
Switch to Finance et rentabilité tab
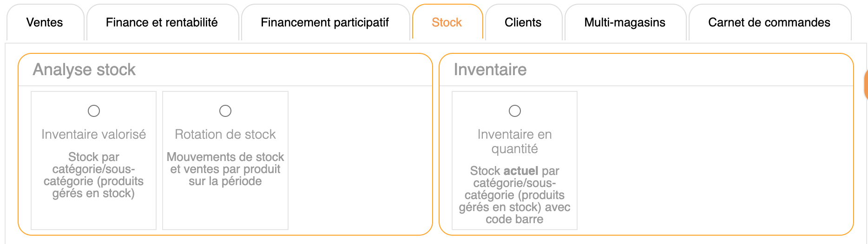[x=162, y=22]
